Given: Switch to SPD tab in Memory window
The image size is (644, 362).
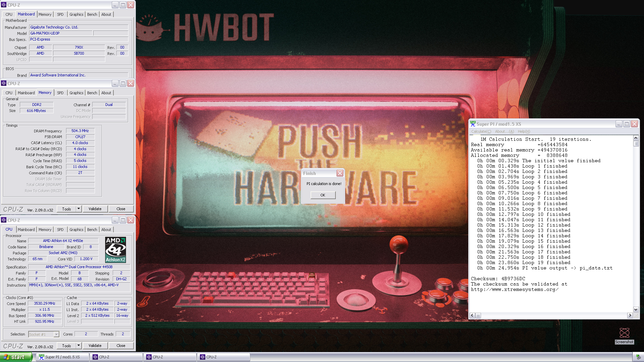Looking at the screenshot, I should 60,93.
